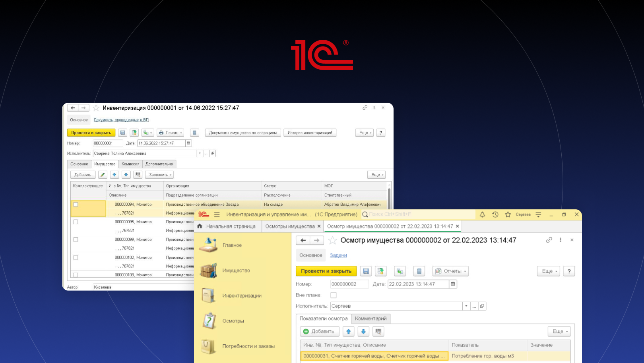Expand the Отчеты dropdown

pyautogui.click(x=450, y=271)
